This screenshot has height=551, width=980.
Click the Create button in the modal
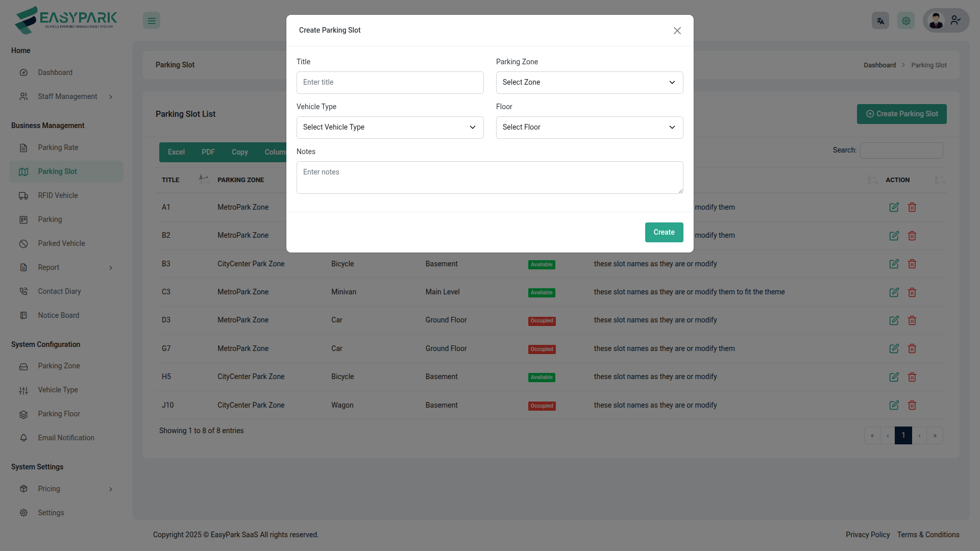click(664, 232)
